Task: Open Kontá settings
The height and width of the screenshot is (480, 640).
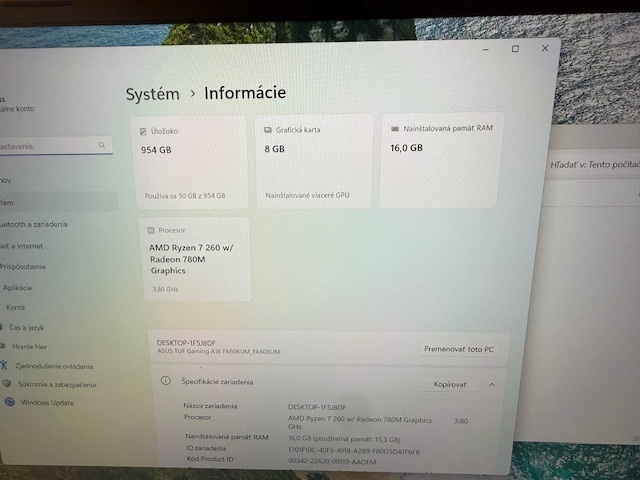Action: coord(16,307)
